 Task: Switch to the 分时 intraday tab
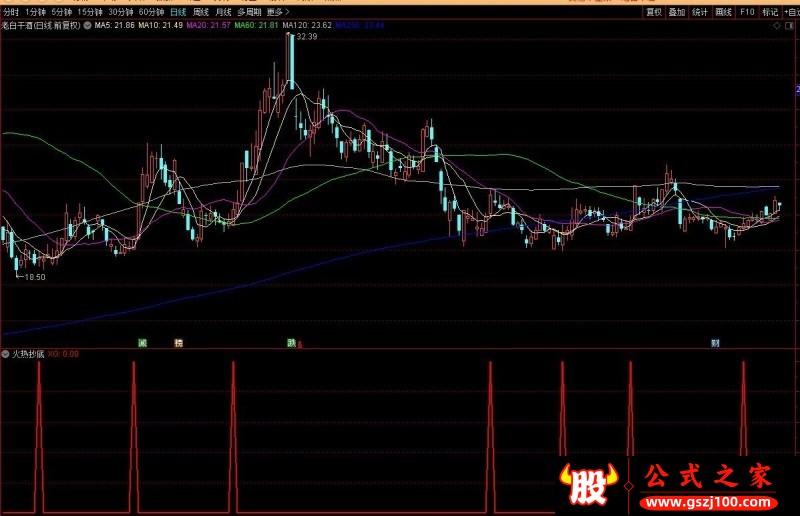tap(10, 12)
